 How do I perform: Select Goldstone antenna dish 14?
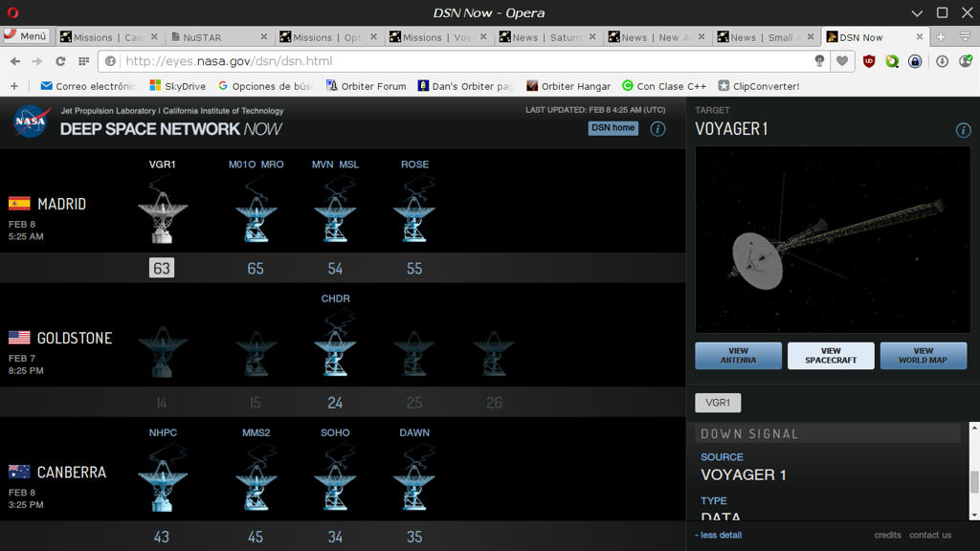[x=163, y=351]
